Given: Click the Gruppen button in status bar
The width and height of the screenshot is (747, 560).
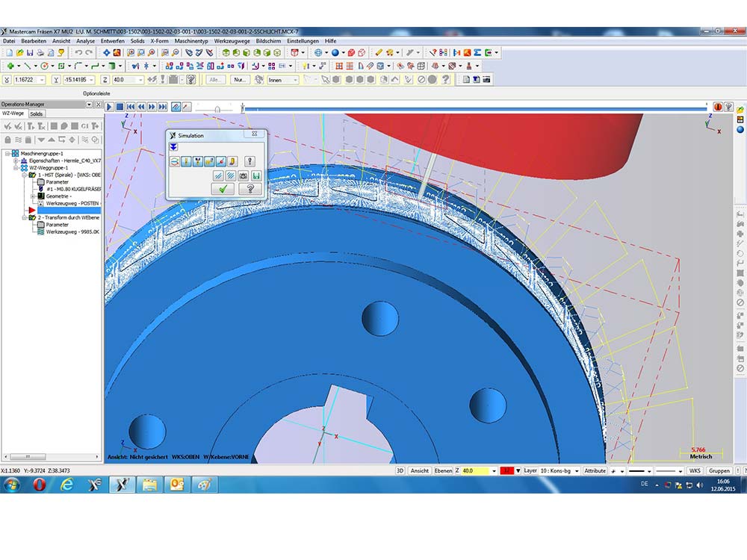Looking at the screenshot, I should [719, 471].
